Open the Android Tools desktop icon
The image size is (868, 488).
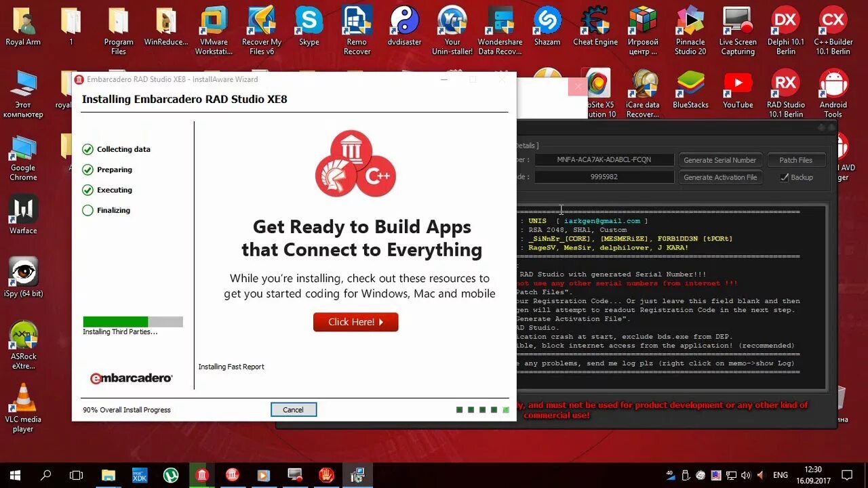[833, 94]
